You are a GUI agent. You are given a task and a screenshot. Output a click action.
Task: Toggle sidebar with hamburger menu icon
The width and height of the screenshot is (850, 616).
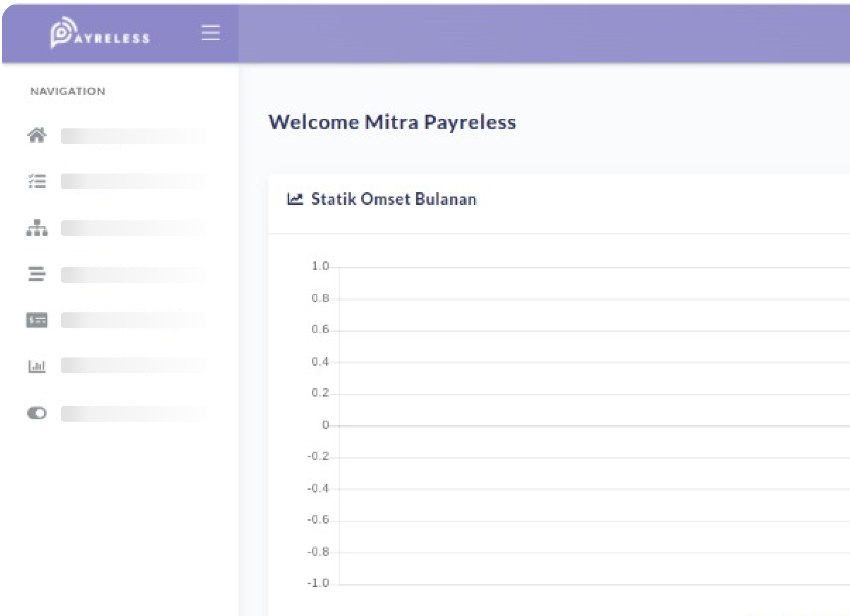(211, 33)
